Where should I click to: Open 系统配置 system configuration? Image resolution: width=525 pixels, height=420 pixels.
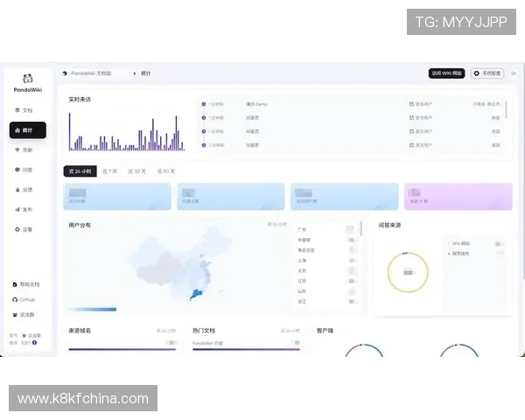point(487,73)
